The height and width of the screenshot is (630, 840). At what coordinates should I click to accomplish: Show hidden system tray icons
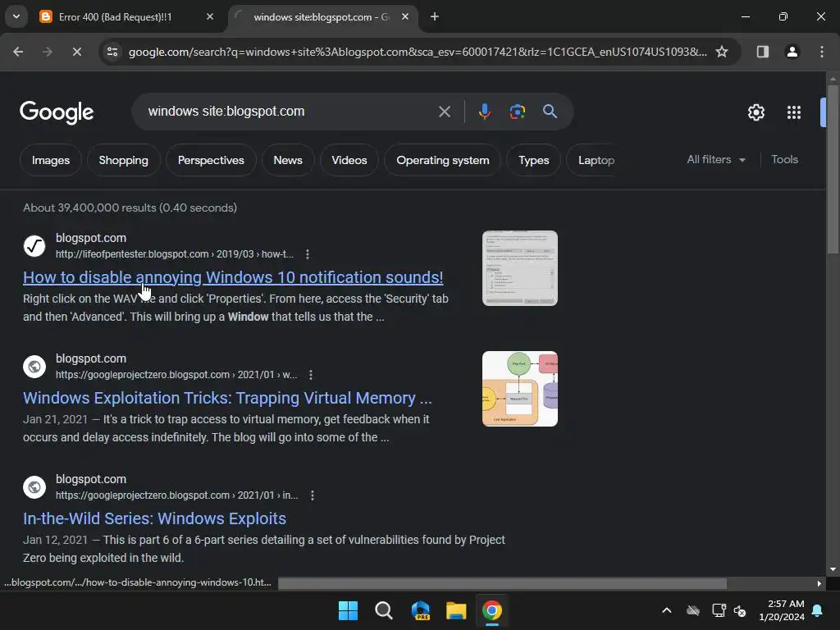[x=666, y=610]
